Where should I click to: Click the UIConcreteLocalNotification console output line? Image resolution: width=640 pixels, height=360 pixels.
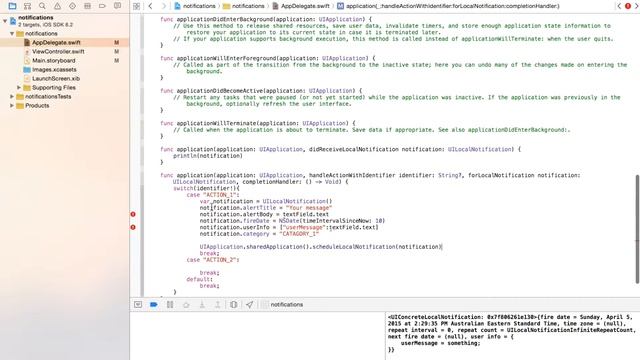[x=511, y=317]
